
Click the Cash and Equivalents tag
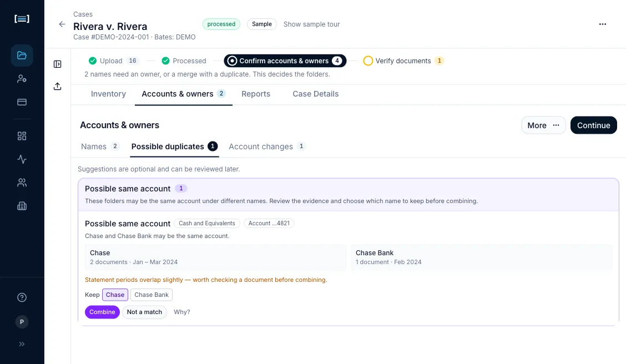tap(207, 224)
